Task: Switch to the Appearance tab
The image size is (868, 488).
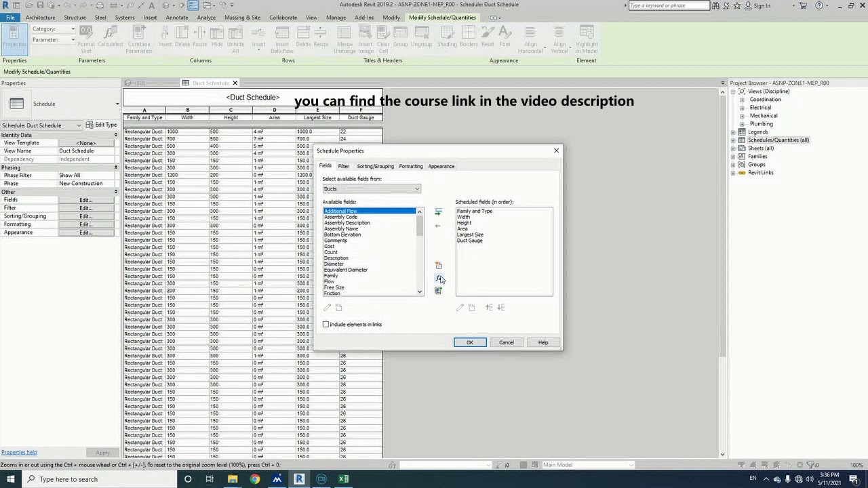Action: click(441, 166)
